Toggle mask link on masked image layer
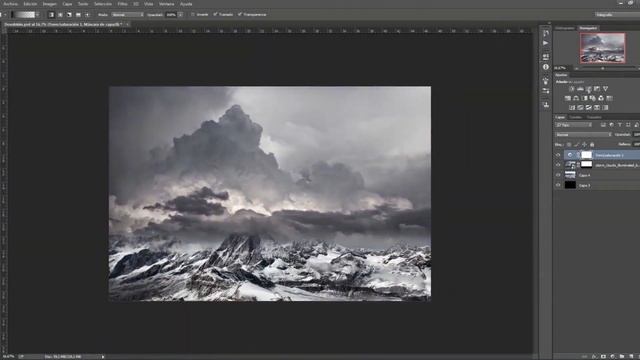Screen dimensions: 640x360 pos(578,165)
